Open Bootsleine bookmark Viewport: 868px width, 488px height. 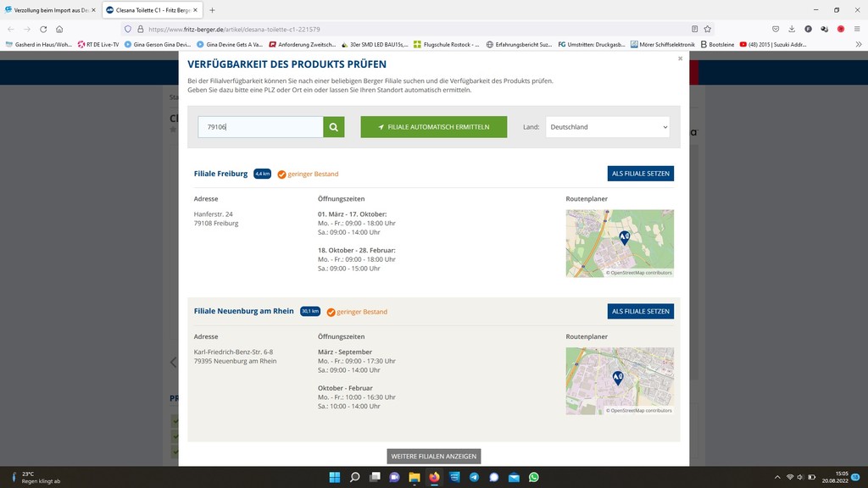pyautogui.click(x=717, y=44)
